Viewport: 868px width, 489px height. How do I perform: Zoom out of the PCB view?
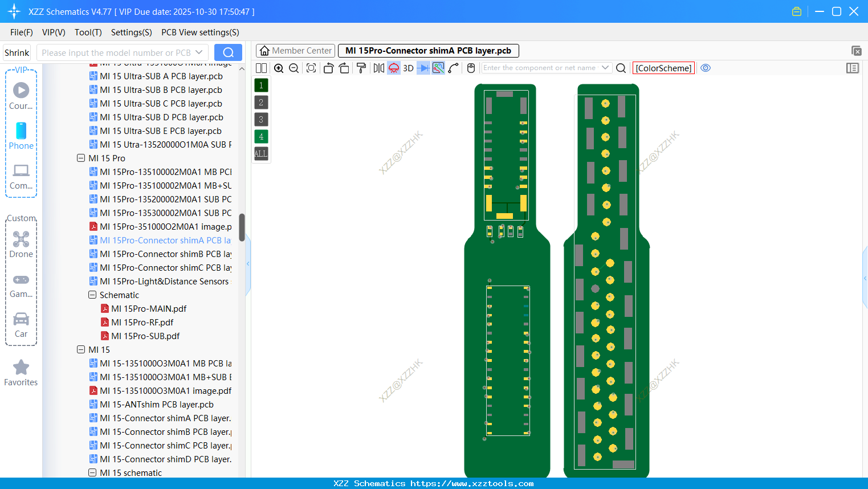pyautogui.click(x=293, y=68)
